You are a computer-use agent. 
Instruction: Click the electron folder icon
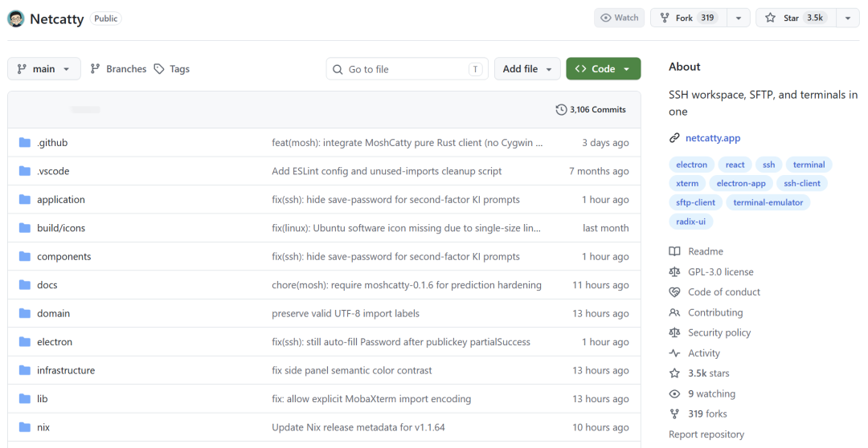tap(24, 342)
